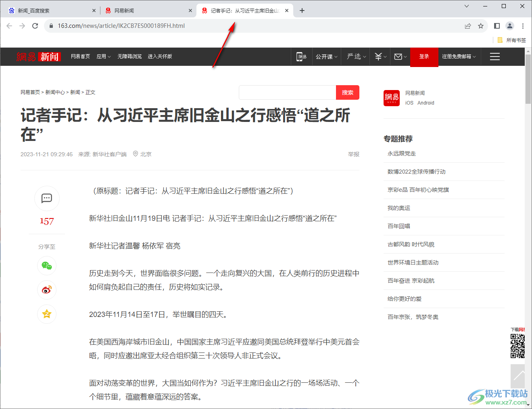
Task: Bookmark this page with star icon
Action: click(x=481, y=26)
